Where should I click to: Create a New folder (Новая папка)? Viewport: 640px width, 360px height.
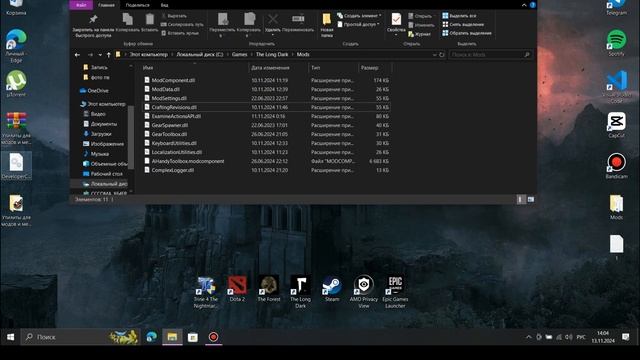coord(327,25)
